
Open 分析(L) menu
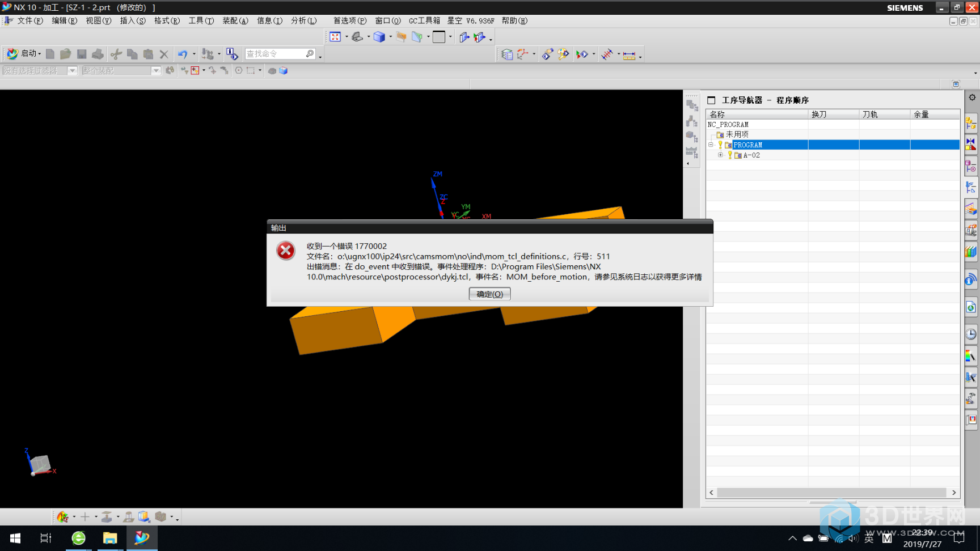click(x=303, y=21)
